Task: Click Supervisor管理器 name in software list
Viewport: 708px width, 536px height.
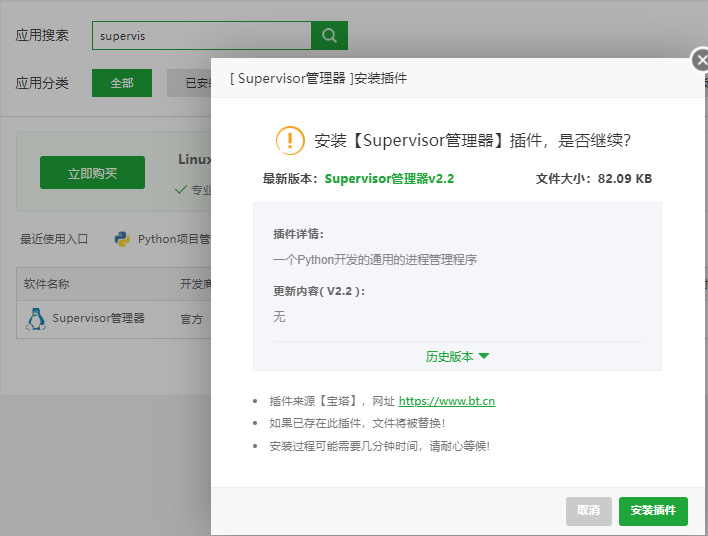Action: point(98,319)
